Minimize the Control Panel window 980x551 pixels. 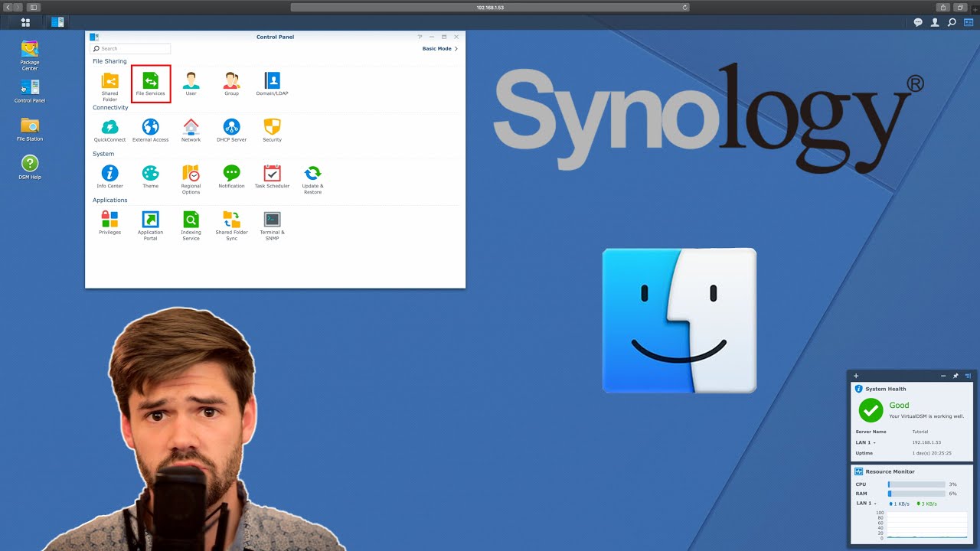[432, 37]
